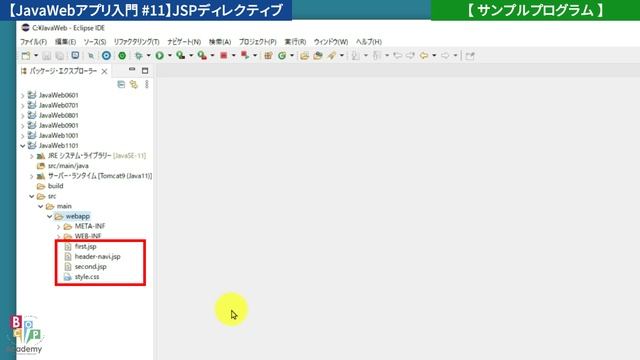The width and height of the screenshot is (640, 360).
Task: Expand the JavaWeb0601 project
Action: point(23,96)
